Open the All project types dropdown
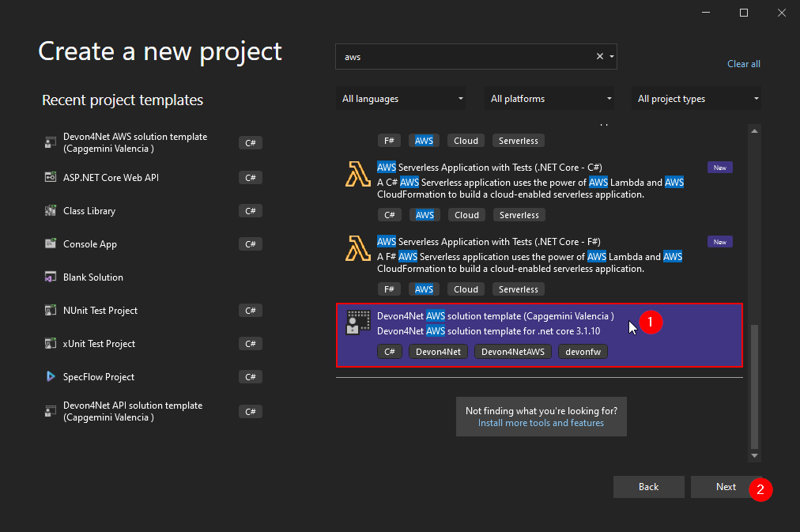 pyautogui.click(x=696, y=98)
